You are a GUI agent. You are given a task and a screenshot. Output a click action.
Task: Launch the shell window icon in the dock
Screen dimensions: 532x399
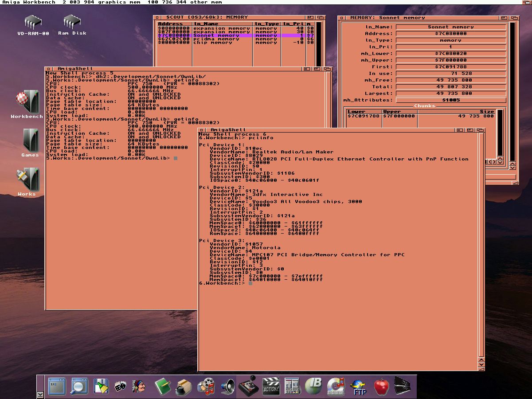(57, 386)
